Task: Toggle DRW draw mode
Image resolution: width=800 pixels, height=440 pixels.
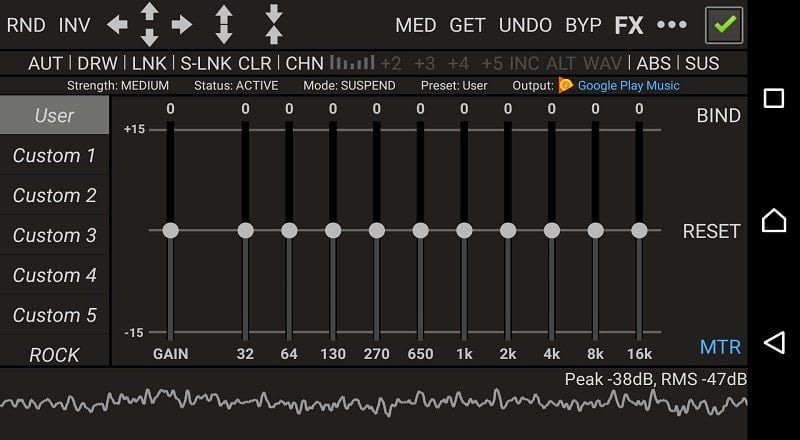Action: point(97,63)
